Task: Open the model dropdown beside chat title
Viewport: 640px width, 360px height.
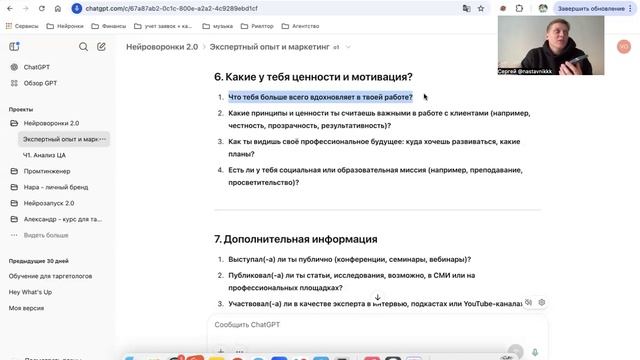Action: pos(348,47)
